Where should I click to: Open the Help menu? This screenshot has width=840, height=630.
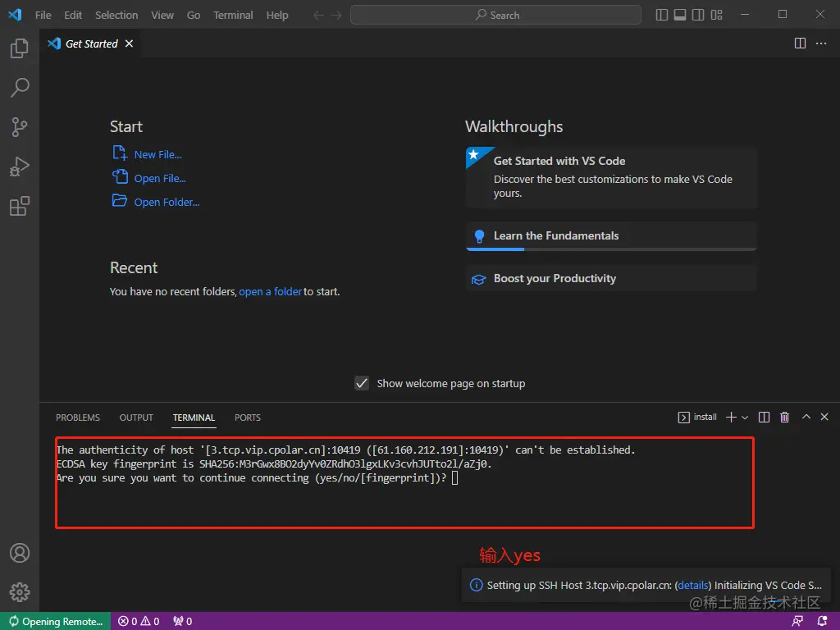tap(277, 15)
